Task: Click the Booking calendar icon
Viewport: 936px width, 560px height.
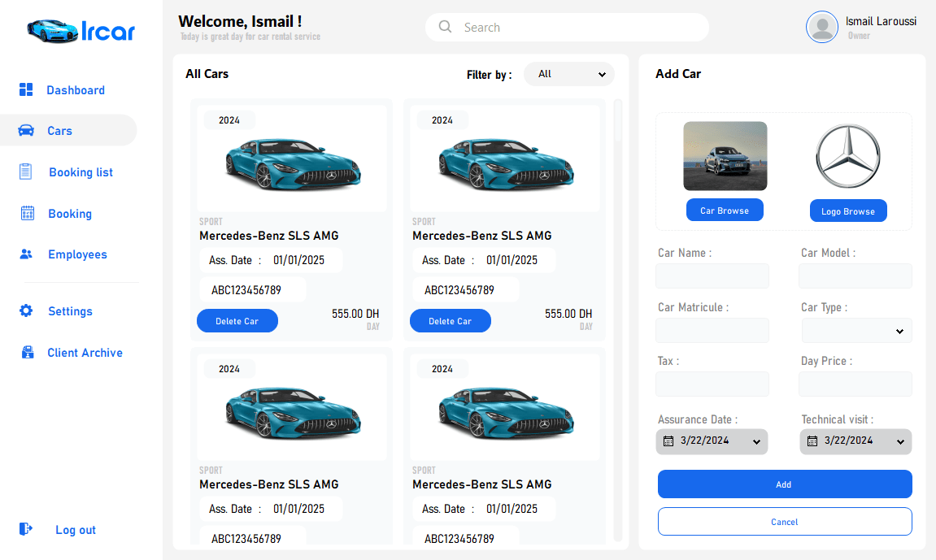Action: point(28,213)
